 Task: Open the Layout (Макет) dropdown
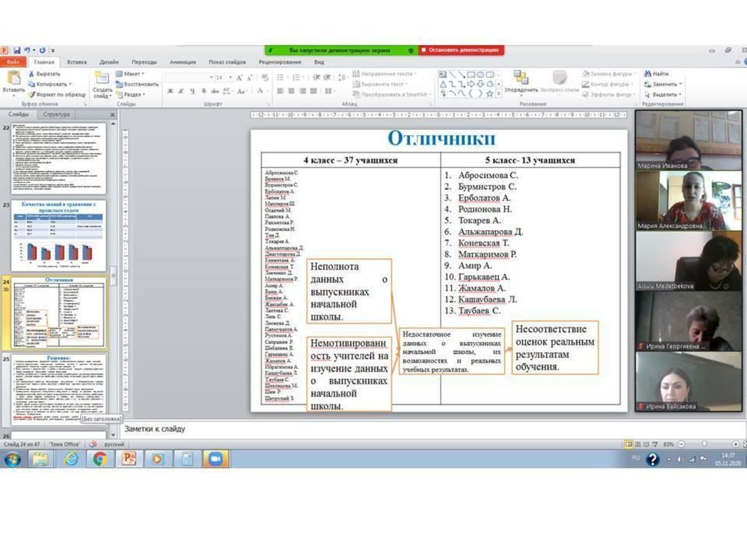tap(131, 73)
